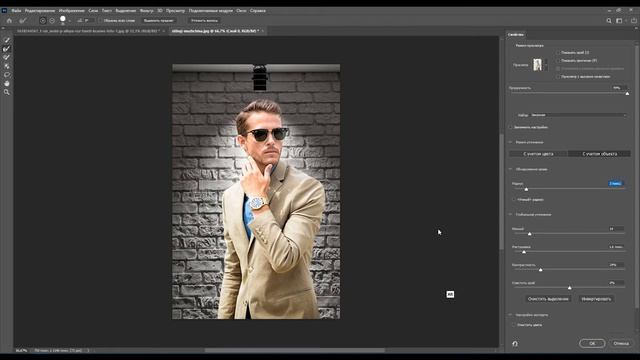Enable Показать оригинал (P) checkbox
This screenshot has height=360, width=640.
click(558, 60)
